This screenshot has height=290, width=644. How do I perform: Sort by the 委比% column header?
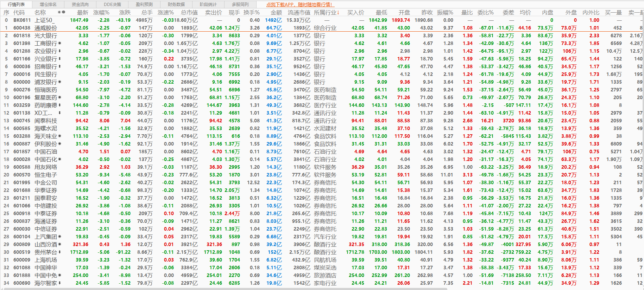click(x=485, y=12)
